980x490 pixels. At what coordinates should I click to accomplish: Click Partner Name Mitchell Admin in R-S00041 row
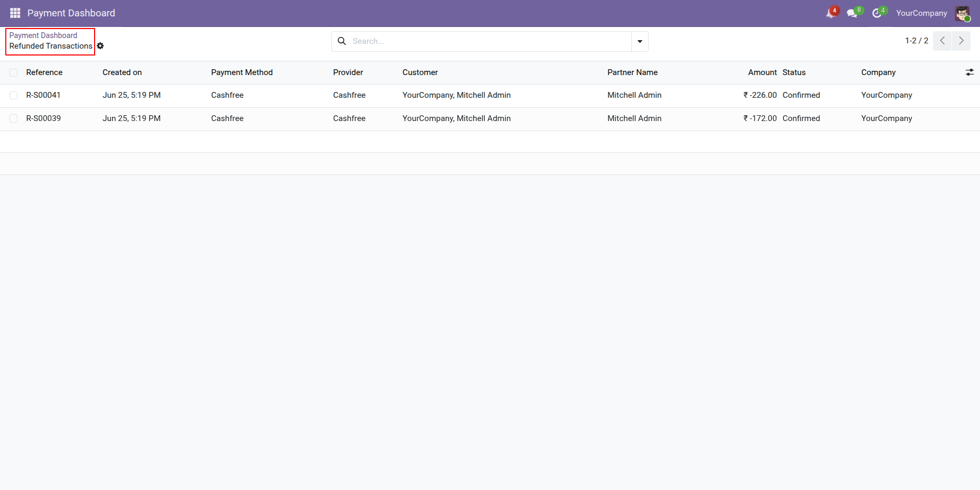click(x=634, y=95)
